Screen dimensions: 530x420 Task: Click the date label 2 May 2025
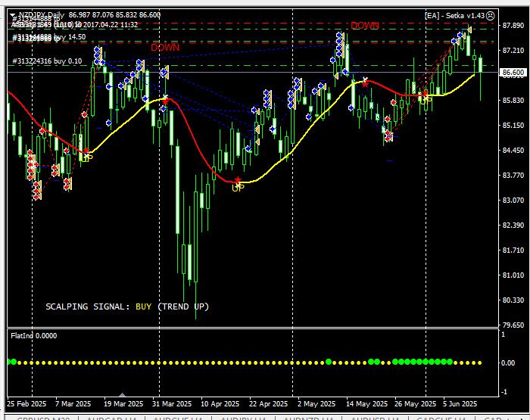[x=316, y=404]
